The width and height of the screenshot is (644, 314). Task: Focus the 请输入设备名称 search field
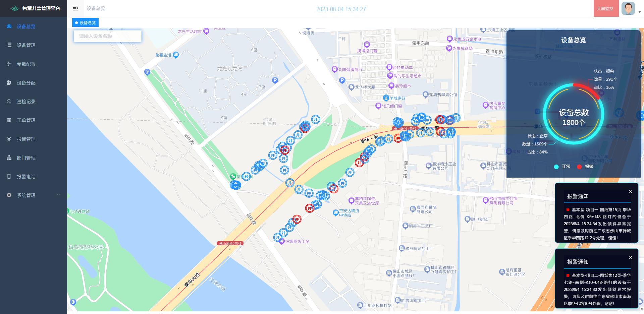coord(108,36)
